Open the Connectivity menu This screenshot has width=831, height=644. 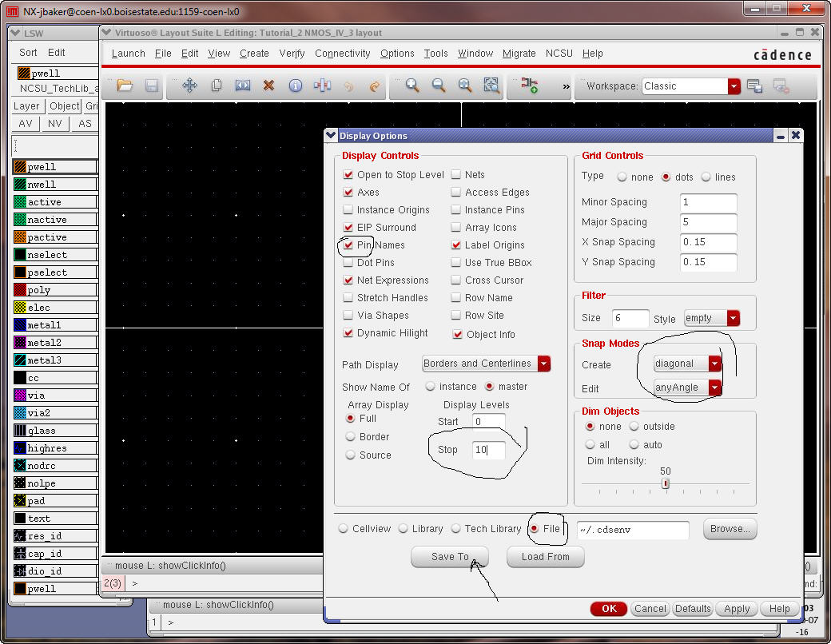(x=342, y=54)
